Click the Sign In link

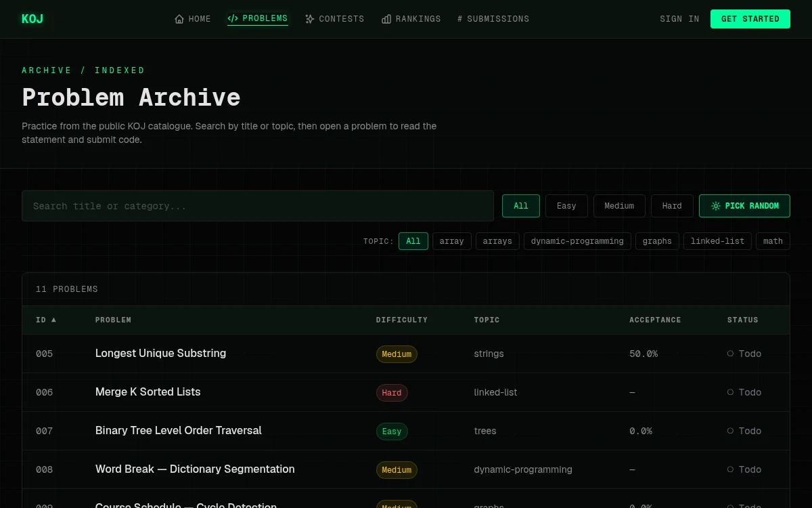[679, 19]
